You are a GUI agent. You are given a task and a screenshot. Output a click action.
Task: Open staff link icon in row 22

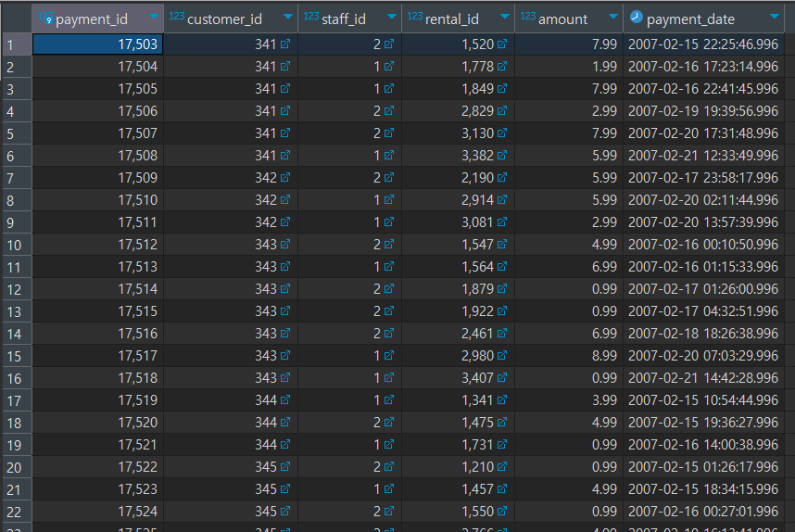pyautogui.click(x=389, y=512)
